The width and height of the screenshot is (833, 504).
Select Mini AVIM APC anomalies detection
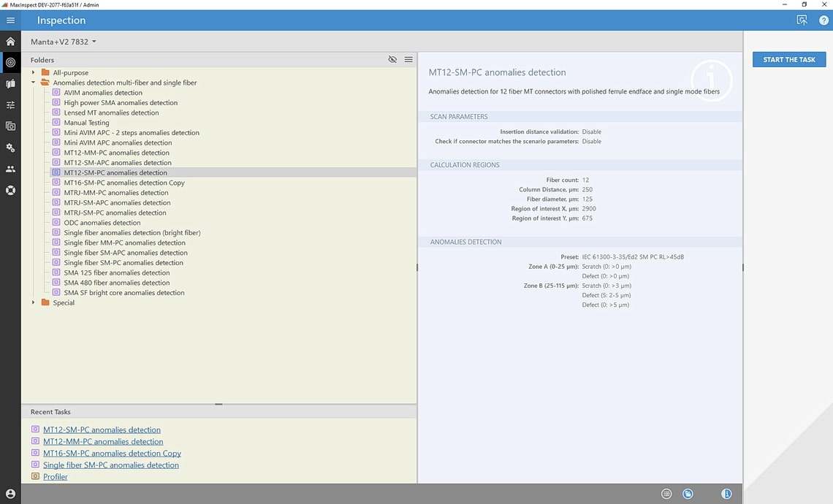coord(118,142)
